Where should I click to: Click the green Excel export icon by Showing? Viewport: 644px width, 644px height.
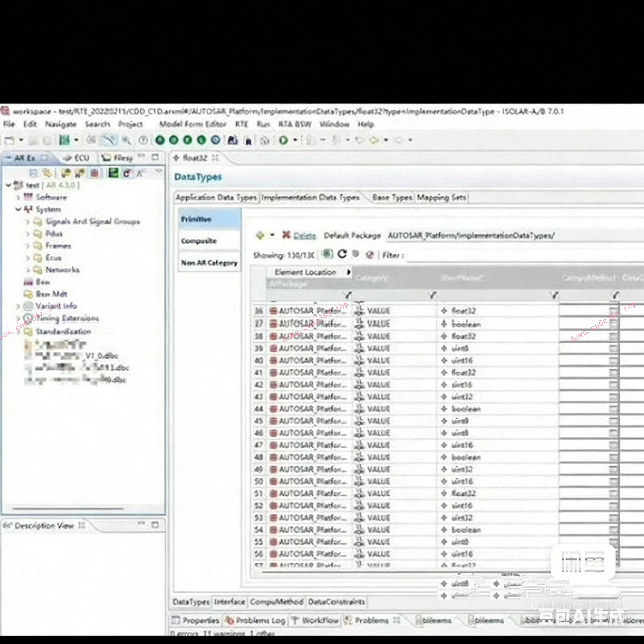pos(327,254)
